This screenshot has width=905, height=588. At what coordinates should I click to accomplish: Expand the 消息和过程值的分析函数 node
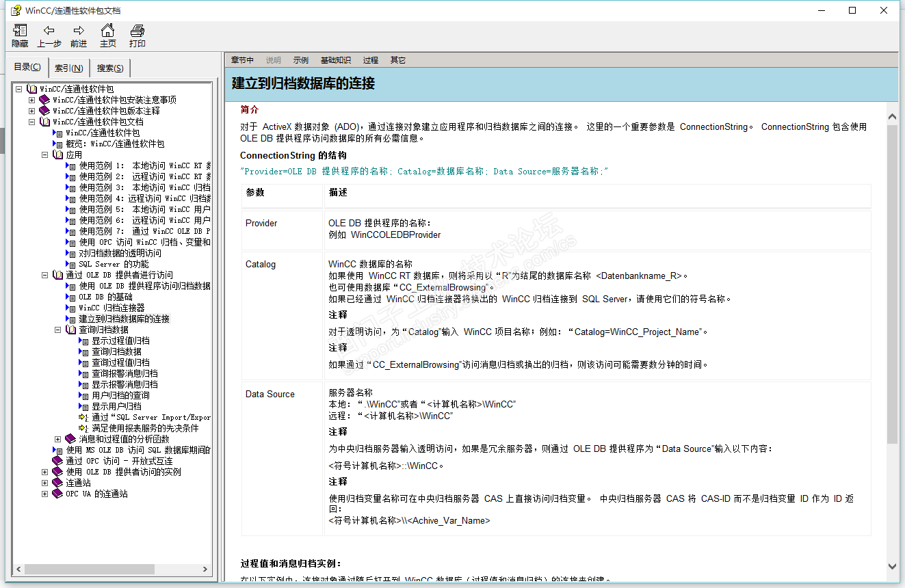pyautogui.click(x=57, y=439)
